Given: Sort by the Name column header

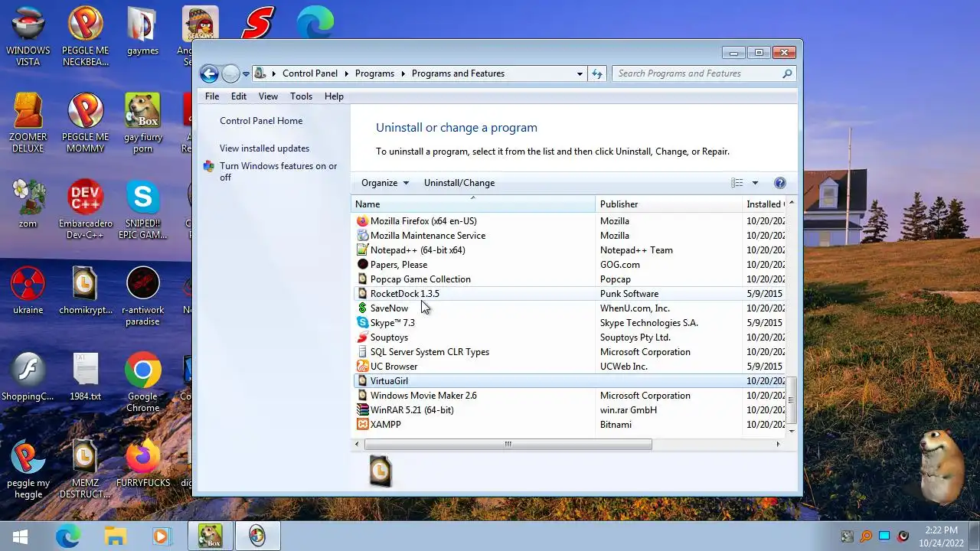Looking at the screenshot, I should [473, 204].
